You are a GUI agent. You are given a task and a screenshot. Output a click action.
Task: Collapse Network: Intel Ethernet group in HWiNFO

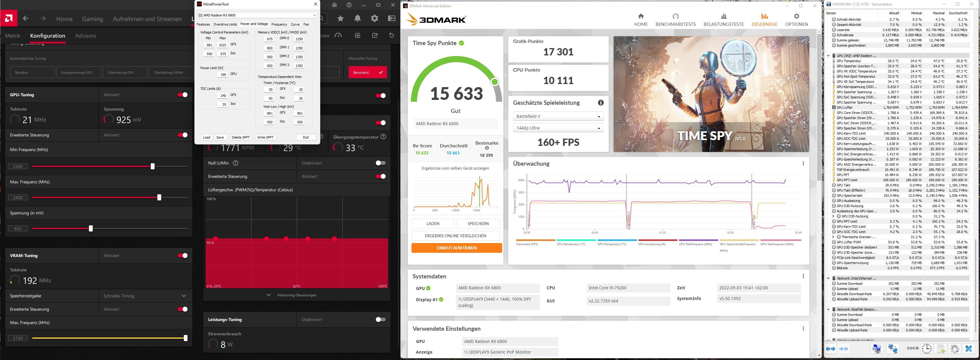click(828, 278)
